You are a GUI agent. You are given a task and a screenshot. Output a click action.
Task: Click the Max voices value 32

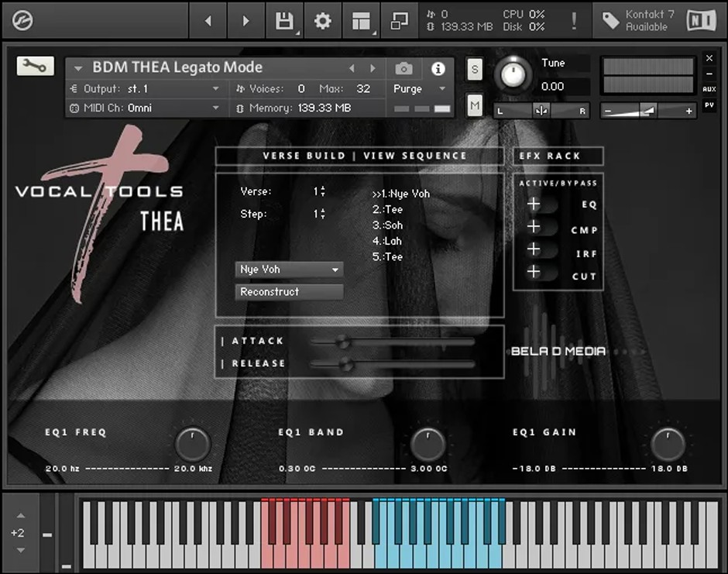363,89
